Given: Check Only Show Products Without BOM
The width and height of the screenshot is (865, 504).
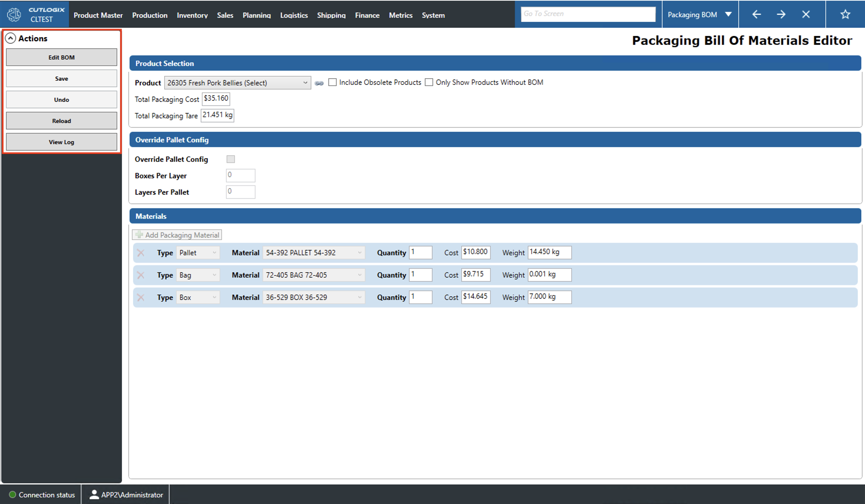Looking at the screenshot, I should coord(429,82).
